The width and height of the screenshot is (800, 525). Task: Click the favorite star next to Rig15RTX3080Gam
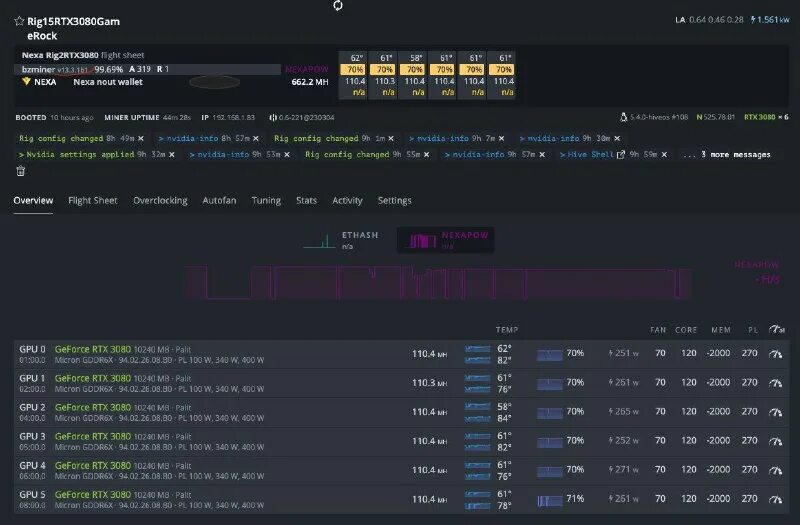click(x=19, y=21)
